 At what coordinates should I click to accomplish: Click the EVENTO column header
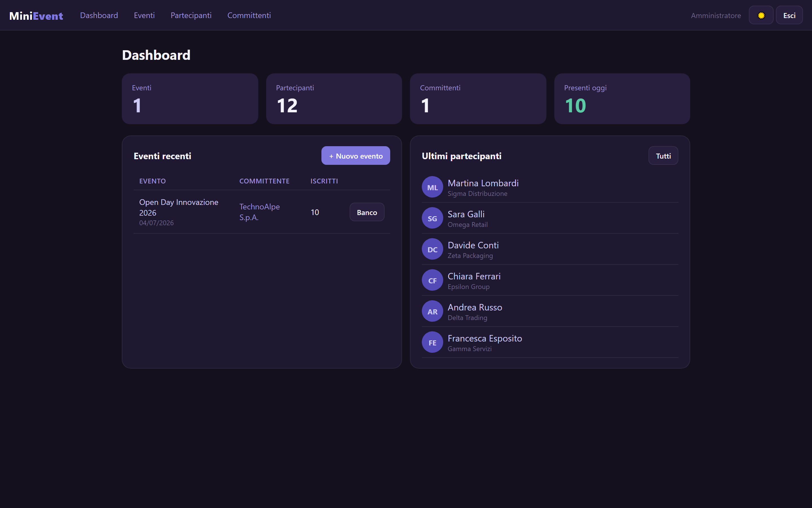[152, 181]
